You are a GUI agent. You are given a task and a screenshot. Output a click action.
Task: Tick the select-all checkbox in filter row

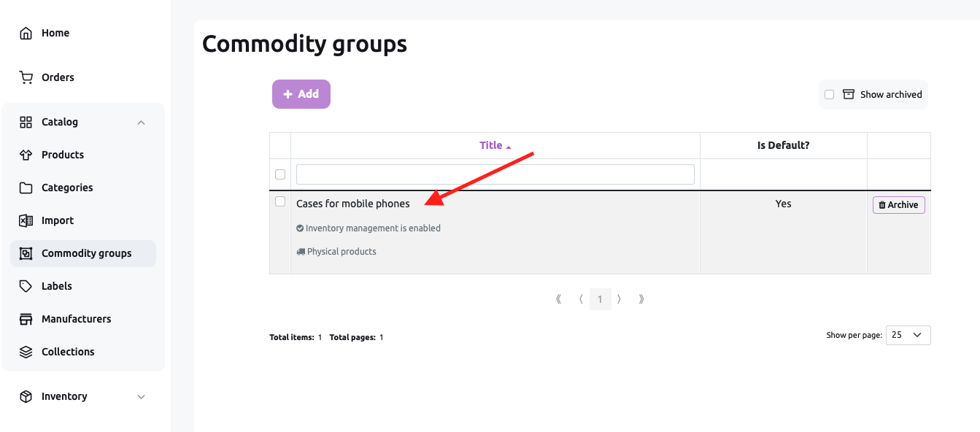(x=280, y=174)
